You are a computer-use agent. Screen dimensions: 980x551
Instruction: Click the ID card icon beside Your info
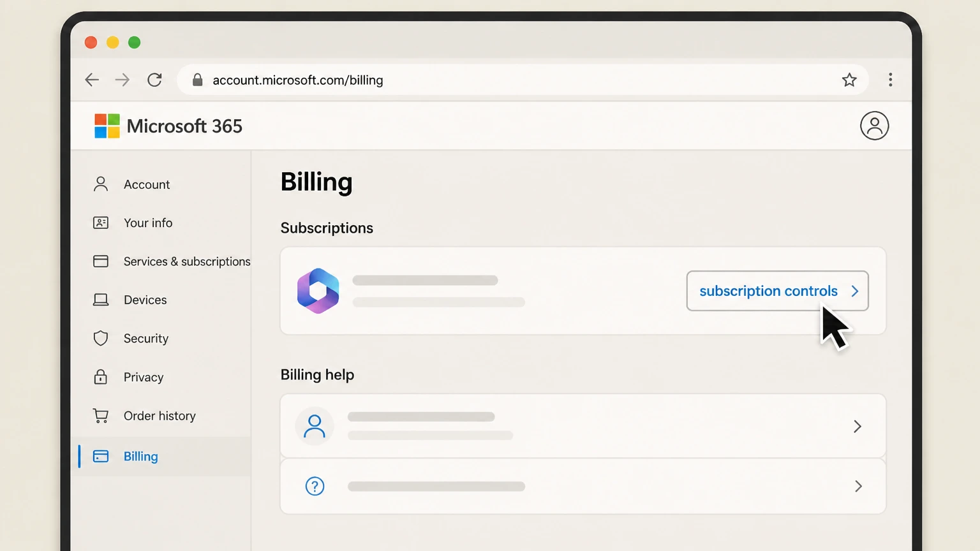[101, 223]
